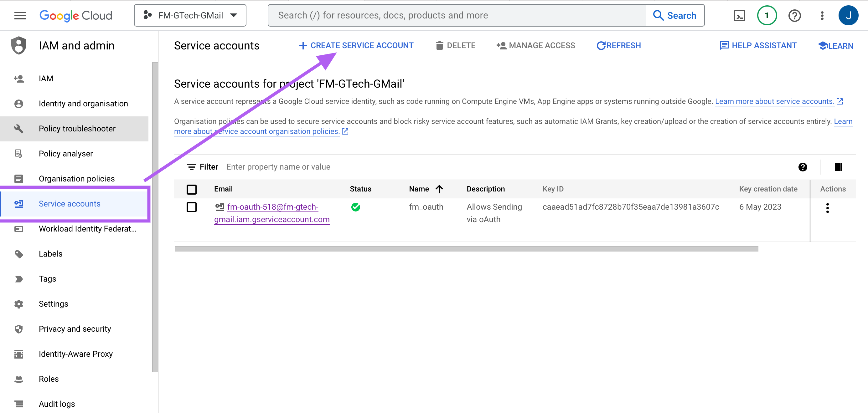Click the Search button
This screenshot has height=413, width=868.
pyautogui.click(x=675, y=15)
